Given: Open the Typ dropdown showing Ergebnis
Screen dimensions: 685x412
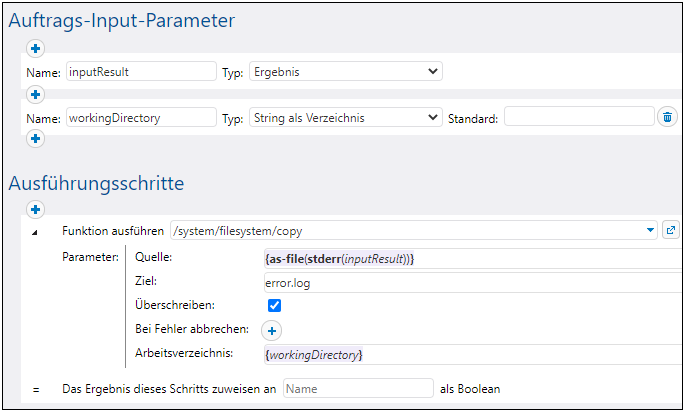Looking at the screenshot, I should [345, 71].
